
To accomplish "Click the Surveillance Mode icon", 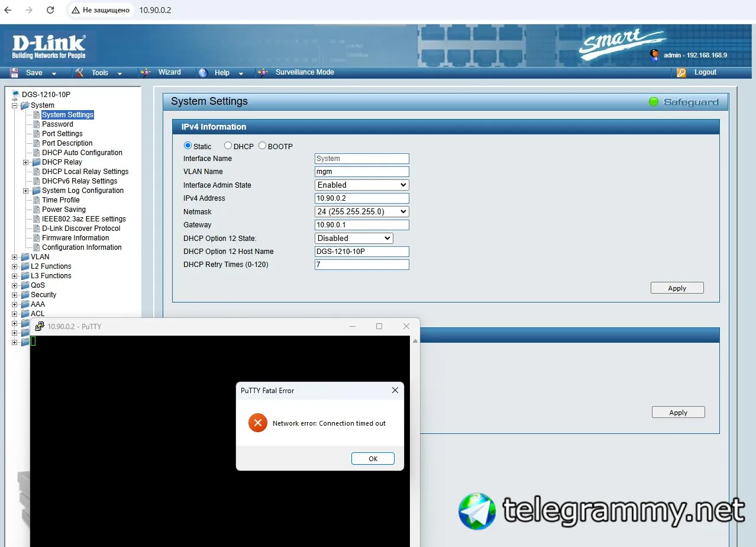I will tap(263, 73).
